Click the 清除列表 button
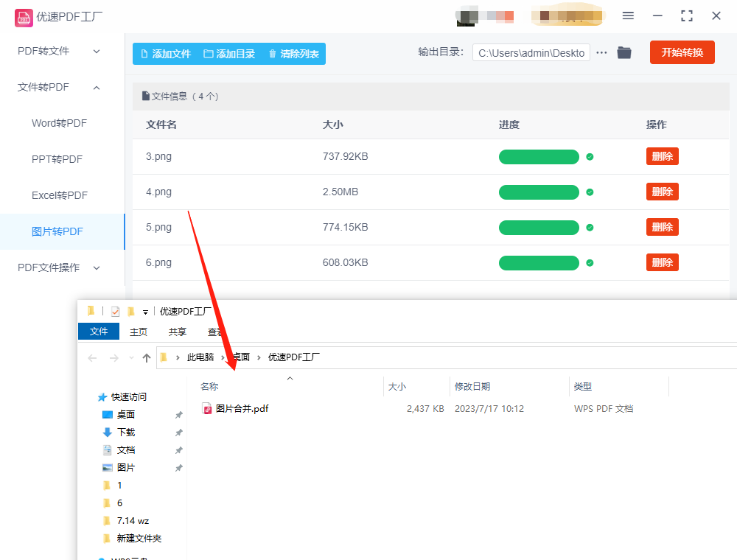This screenshot has width=737, height=560. [294, 54]
